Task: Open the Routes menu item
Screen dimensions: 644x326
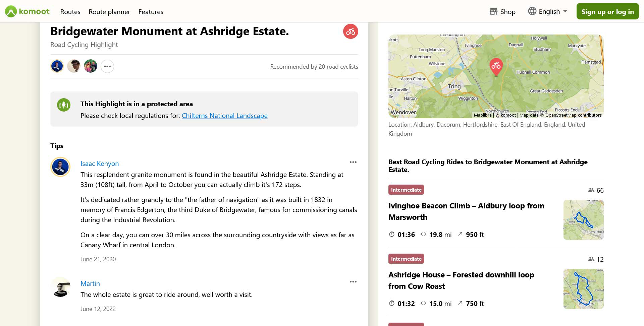Action: (x=70, y=12)
